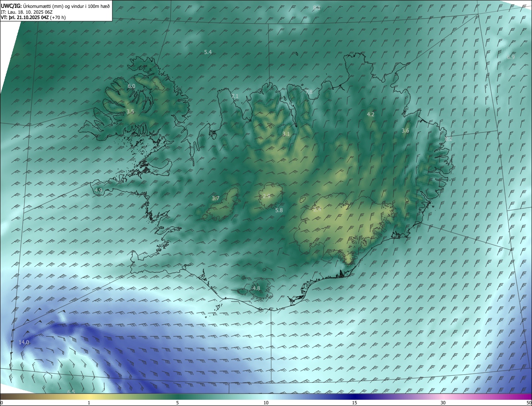The width and height of the screenshot is (532, 406).
Task: Click the 6.9 value in northeast corner
Action: pyautogui.click(x=511, y=57)
